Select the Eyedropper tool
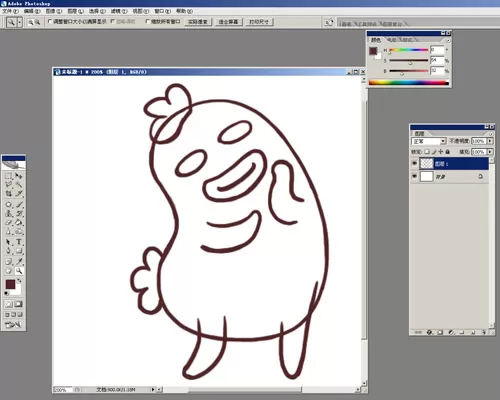Screen dimensions: 500x400 (19, 262)
